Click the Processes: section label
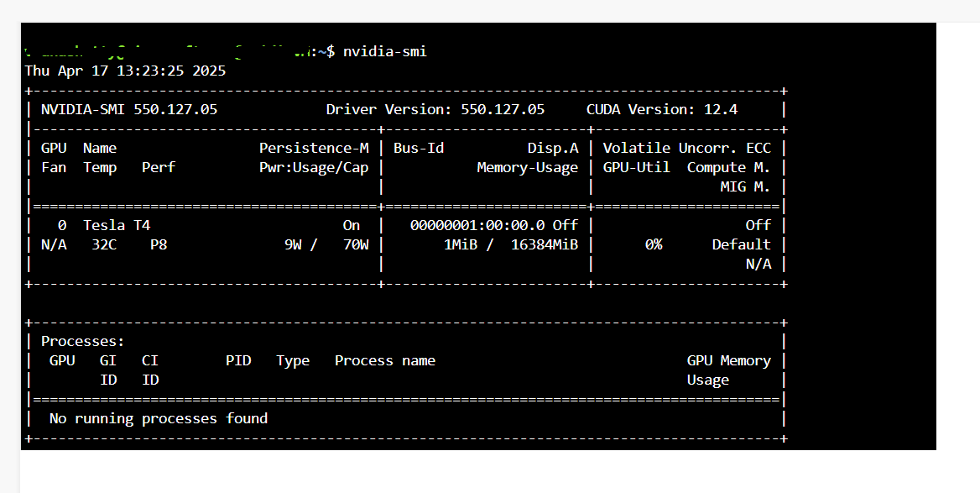 coord(82,342)
